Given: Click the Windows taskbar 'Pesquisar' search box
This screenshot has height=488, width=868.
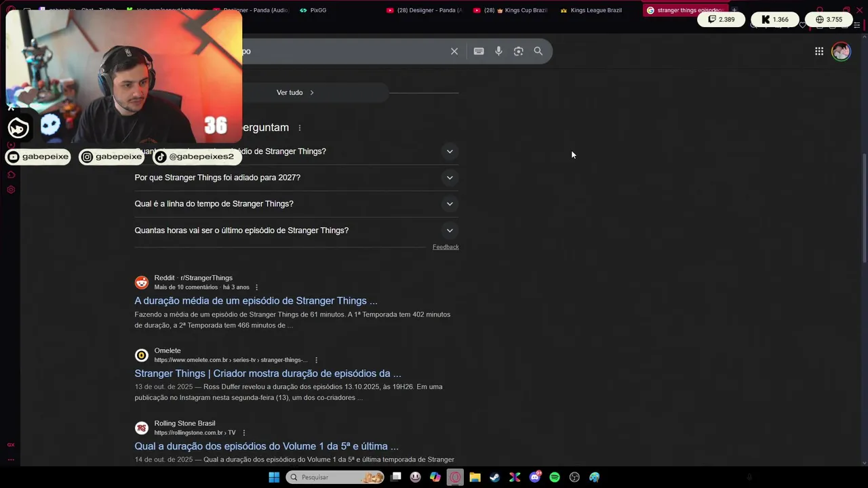Looking at the screenshot, I should [x=335, y=477].
